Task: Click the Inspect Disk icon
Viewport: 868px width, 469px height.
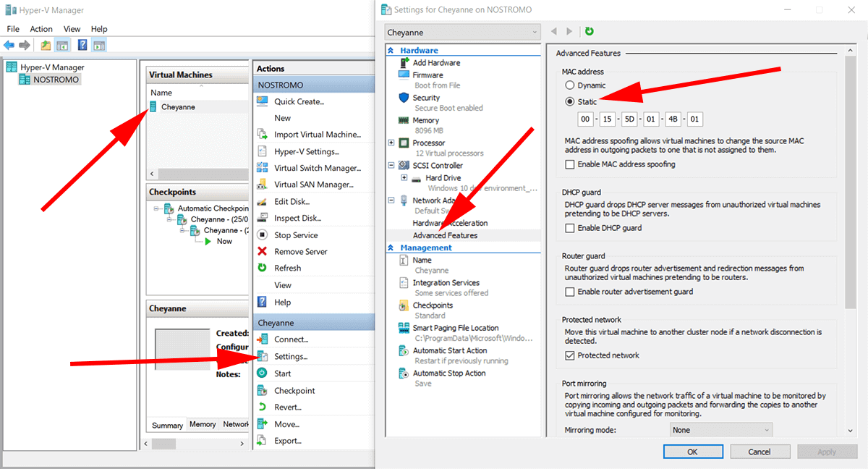Action: (x=262, y=218)
